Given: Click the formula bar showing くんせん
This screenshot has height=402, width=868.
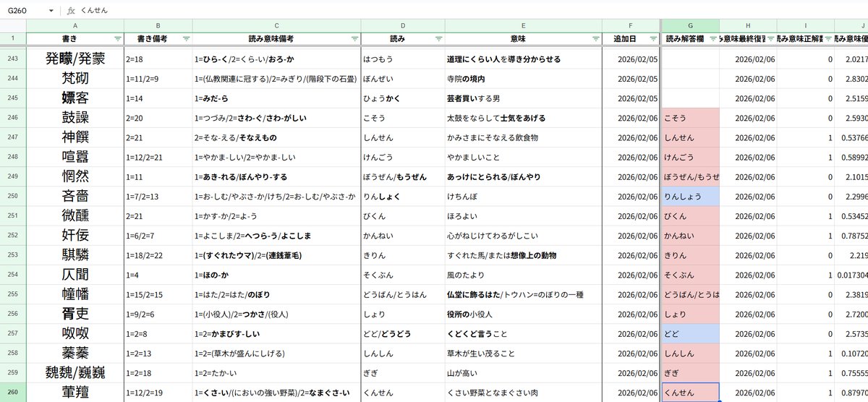Looking at the screenshot, I should click(x=470, y=11).
